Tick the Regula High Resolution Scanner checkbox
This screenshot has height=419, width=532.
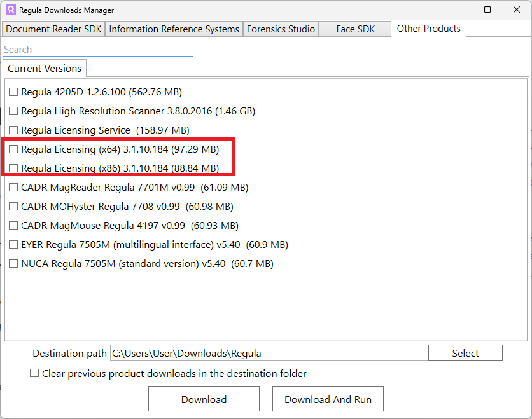[13, 111]
